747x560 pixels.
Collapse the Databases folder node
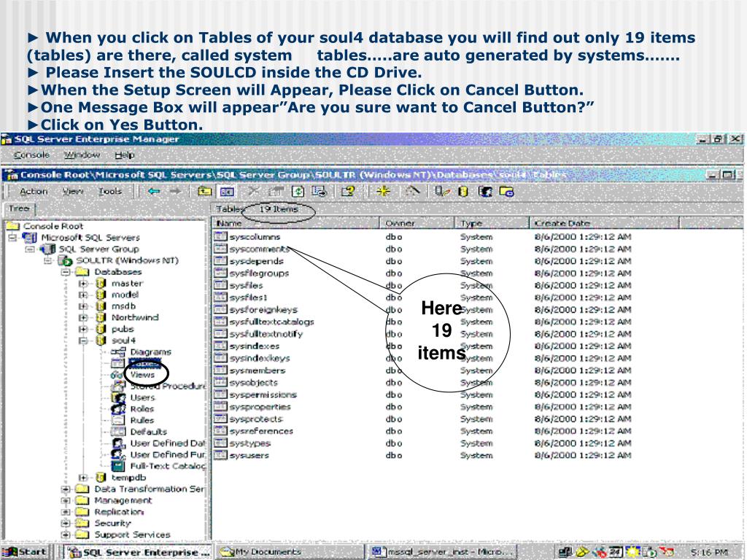pyautogui.click(x=66, y=272)
